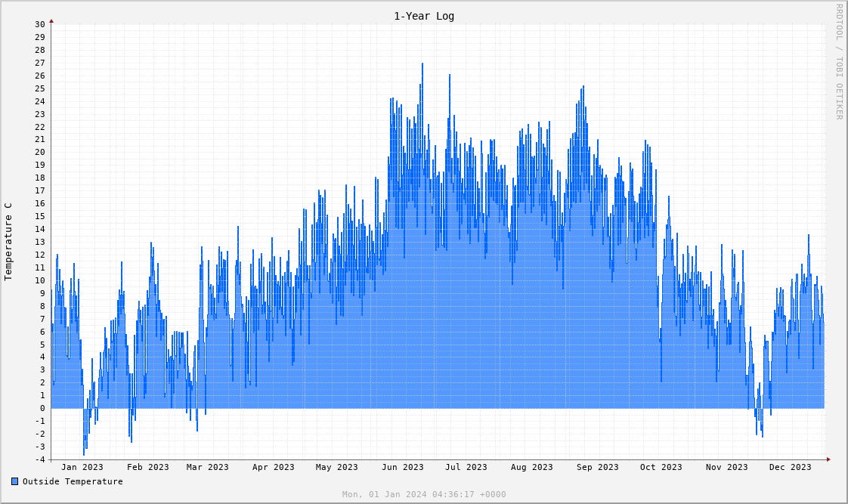Click the Temperature C axis label
Viewport: 848px width, 504px height.
click(x=8, y=242)
